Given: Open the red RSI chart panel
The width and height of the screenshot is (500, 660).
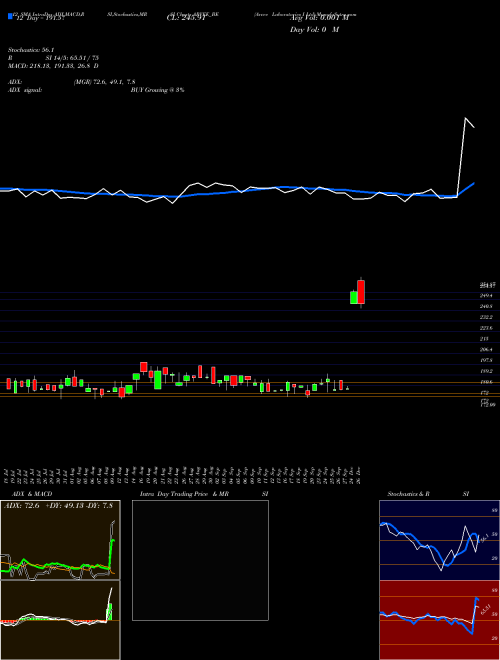Looking at the screenshot, I should [x=439, y=620].
